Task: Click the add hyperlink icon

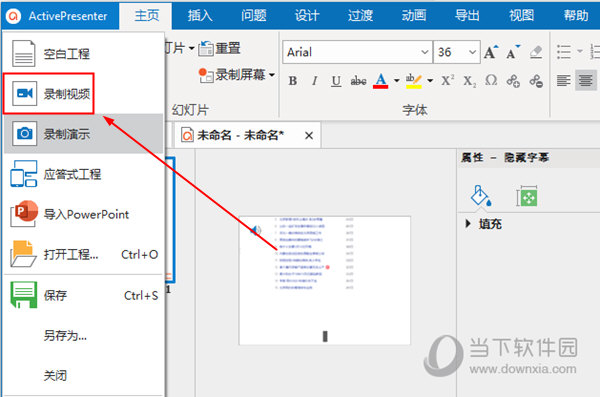Action: [x=513, y=81]
